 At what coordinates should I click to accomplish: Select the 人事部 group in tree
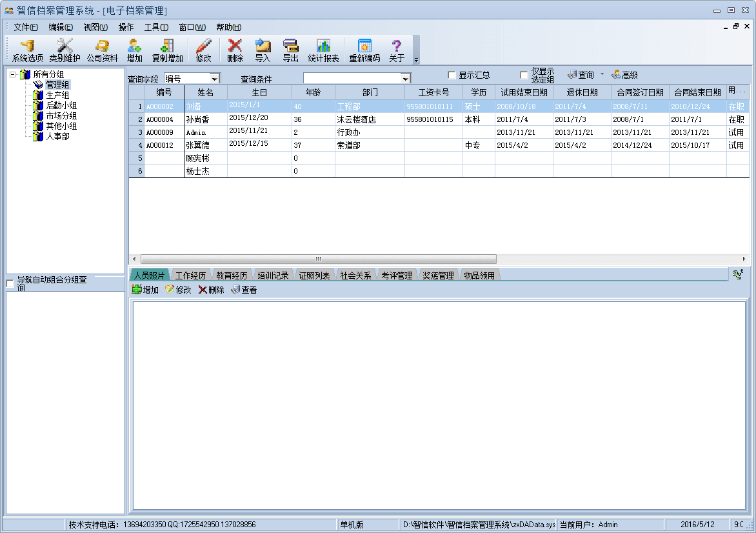[x=57, y=136]
